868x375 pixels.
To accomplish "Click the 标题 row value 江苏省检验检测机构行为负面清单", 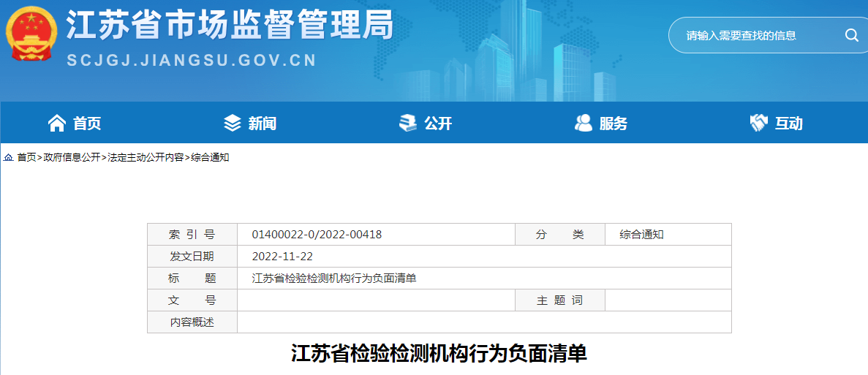I will tap(333, 279).
